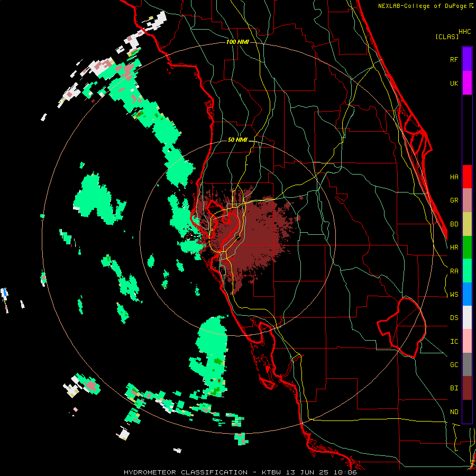Click the GR legend color swatch
This screenshot has width=476, height=476.
(467, 200)
